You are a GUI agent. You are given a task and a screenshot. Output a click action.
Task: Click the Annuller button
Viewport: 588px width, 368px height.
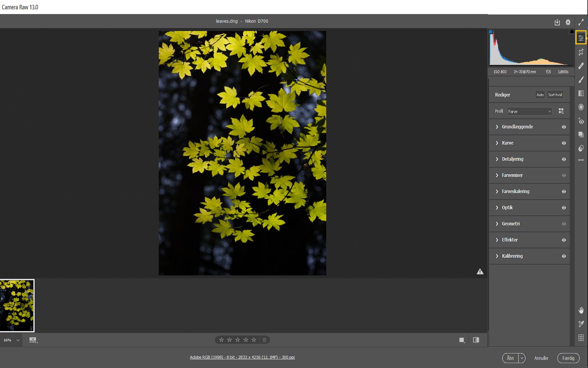pos(541,358)
